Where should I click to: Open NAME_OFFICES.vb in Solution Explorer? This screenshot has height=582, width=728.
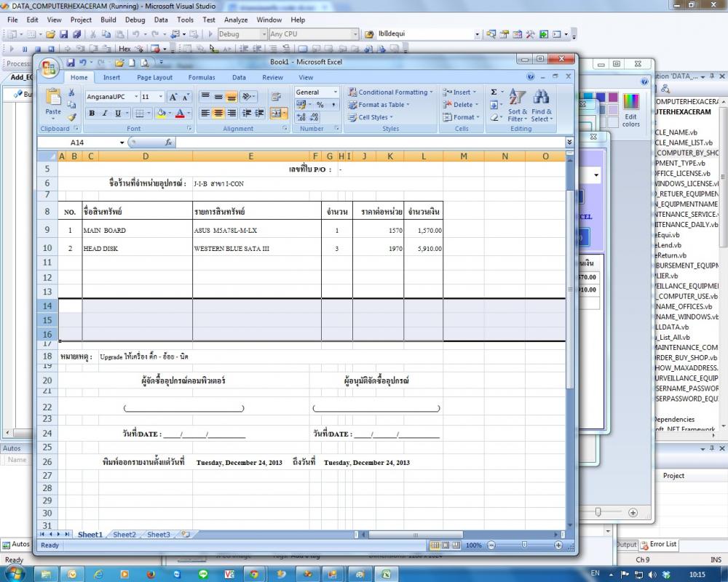click(684, 307)
